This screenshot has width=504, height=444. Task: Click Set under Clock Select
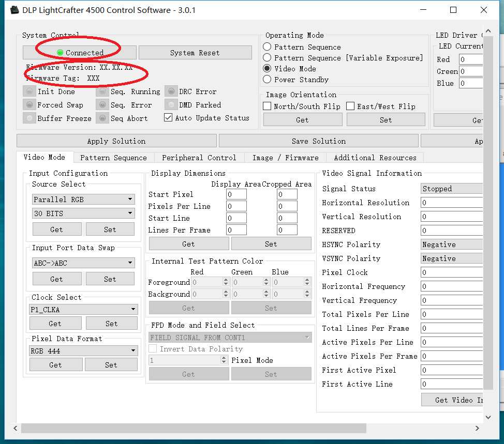tap(112, 323)
